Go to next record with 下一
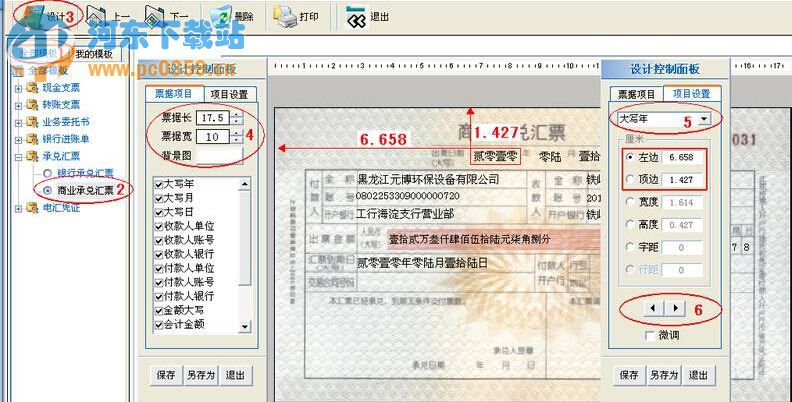This screenshot has width=792, height=402. coord(166,17)
